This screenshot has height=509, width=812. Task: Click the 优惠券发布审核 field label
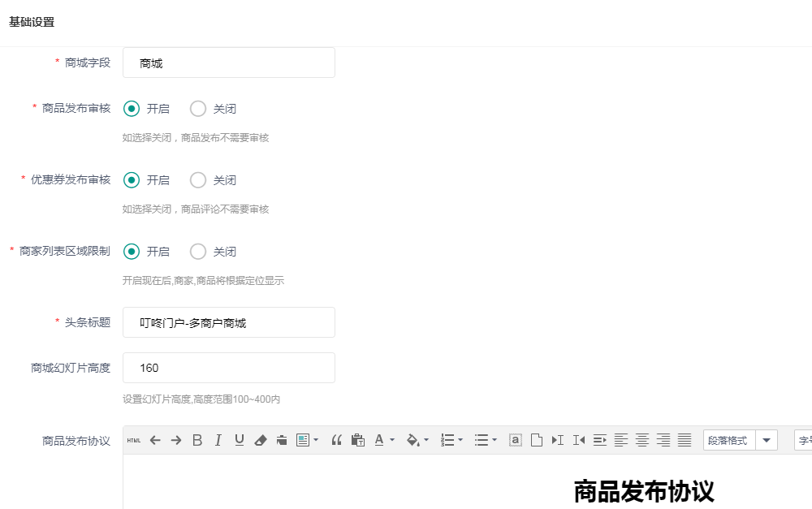71,179
